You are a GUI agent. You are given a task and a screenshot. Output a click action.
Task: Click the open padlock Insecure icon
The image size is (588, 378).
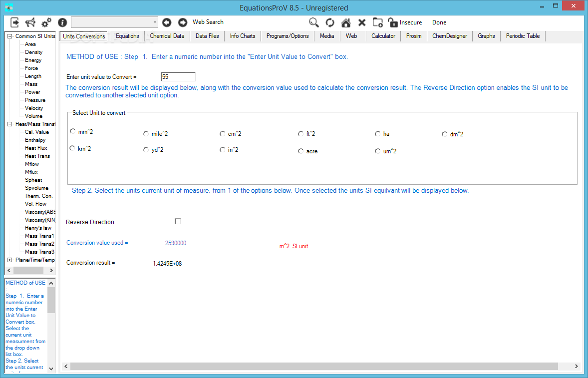point(393,22)
